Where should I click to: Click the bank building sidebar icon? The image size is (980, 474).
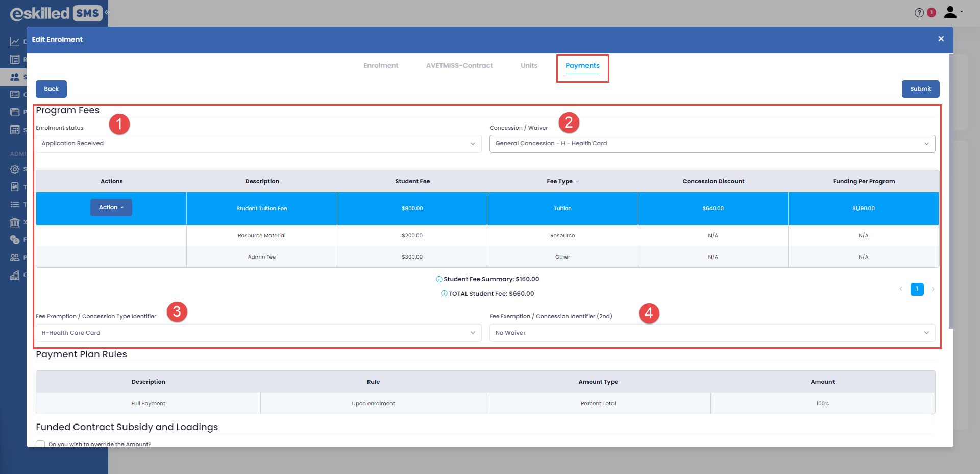coord(15,222)
